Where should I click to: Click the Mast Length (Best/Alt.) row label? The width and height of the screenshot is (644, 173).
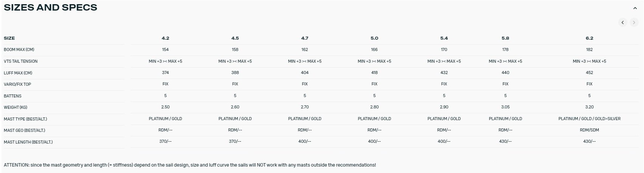[28, 142]
